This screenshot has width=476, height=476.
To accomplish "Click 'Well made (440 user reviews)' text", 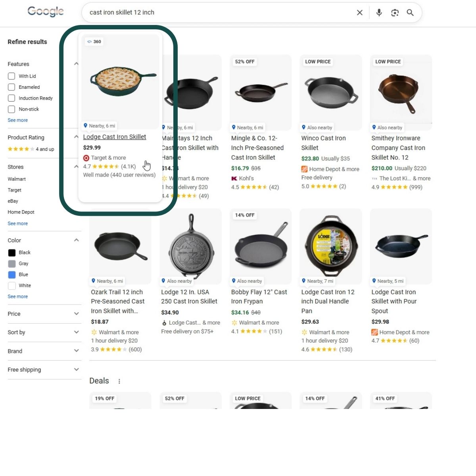I will 119,175.
